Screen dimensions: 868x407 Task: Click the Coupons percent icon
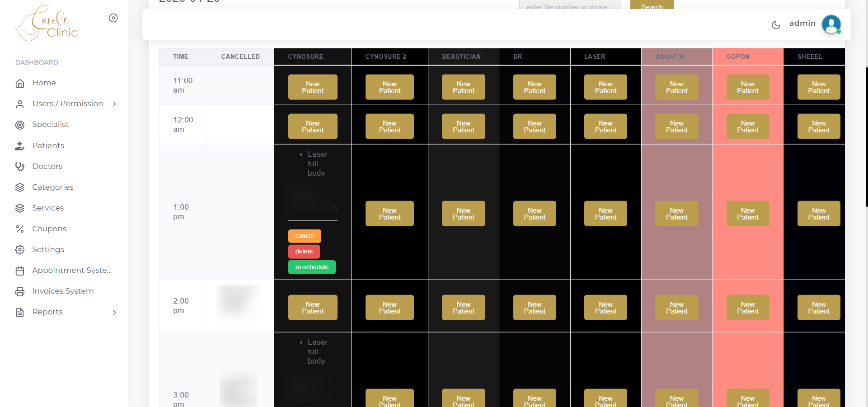click(x=20, y=229)
